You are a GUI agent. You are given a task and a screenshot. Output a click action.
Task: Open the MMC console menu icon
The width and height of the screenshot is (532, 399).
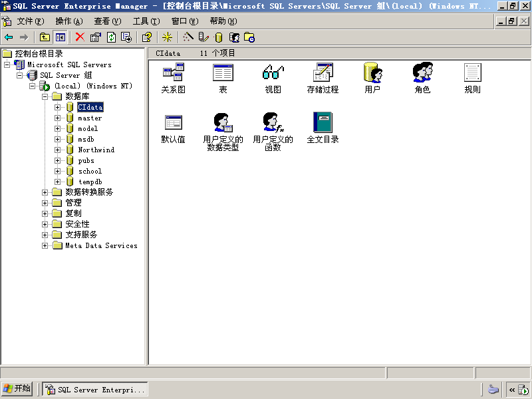click(x=7, y=21)
